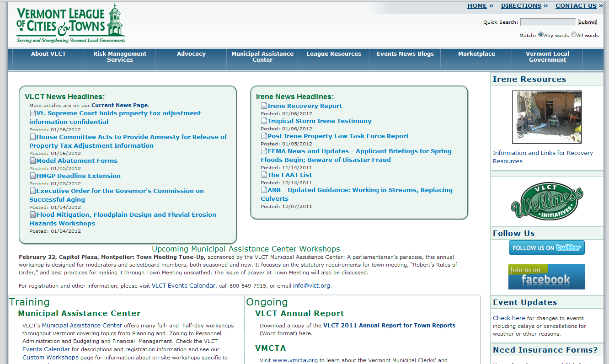Open House Committee Acts Amnesty article
Viewport: 609px width, 364px height.
(x=128, y=141)
